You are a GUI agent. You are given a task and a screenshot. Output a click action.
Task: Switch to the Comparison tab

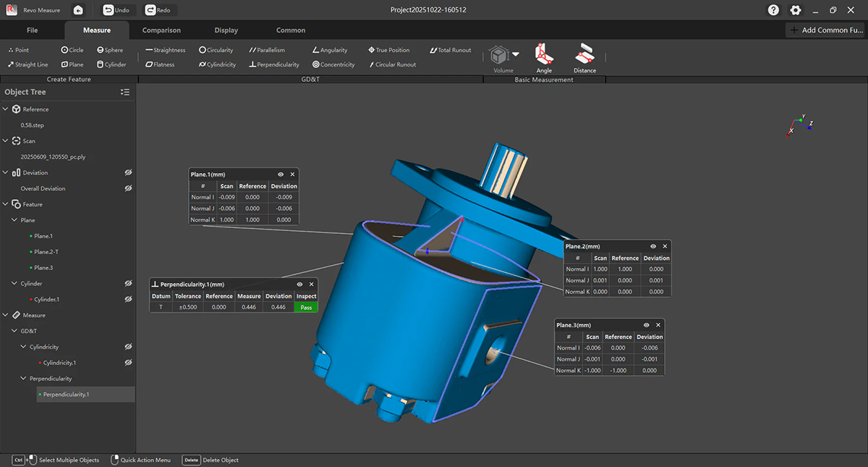coord(161,30)
